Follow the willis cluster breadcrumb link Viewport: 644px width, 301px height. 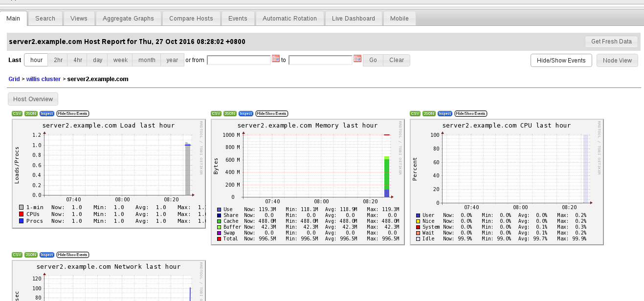click(44, 79)
